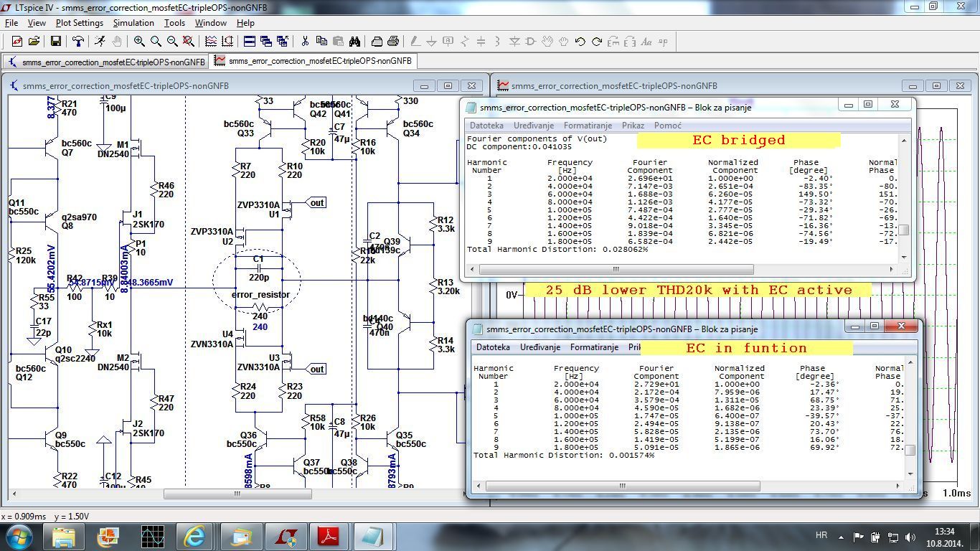The width and height of the screenshot is (980, 551).
Task: Open the View menu
Action: tap(37, 23)
